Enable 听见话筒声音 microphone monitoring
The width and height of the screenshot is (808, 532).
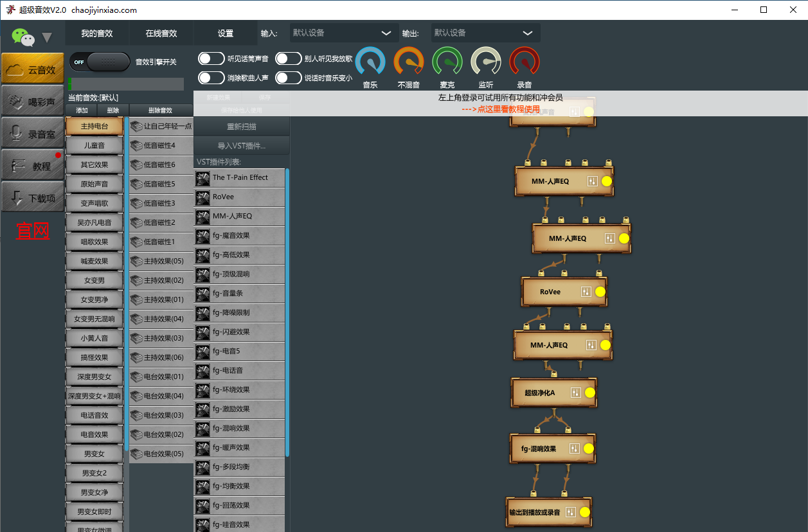(x=211, y=58)
